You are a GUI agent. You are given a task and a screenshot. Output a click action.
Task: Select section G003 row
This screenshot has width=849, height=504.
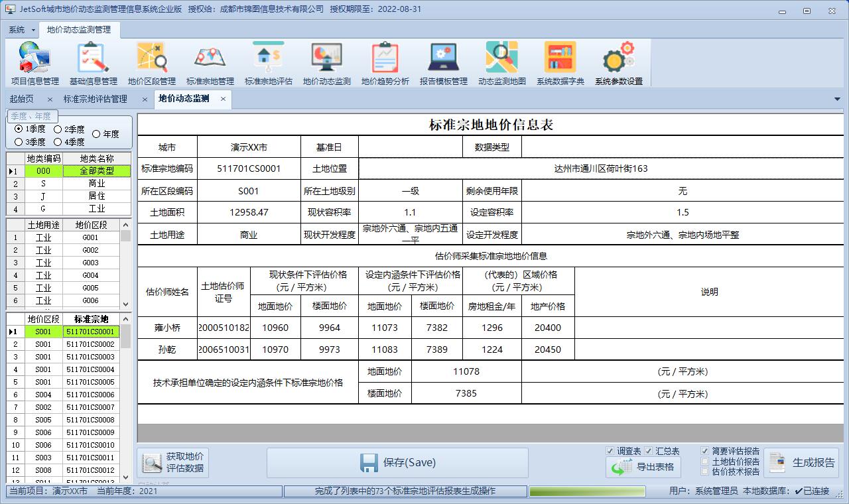64,263
